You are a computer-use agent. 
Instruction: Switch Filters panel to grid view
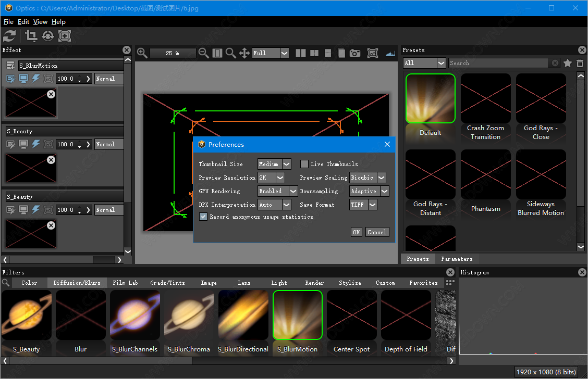click(x=450, y=282)
